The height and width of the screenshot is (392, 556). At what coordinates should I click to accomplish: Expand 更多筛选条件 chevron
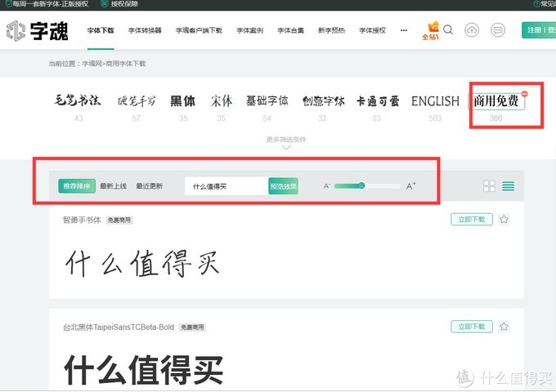(x=286, y=148)
